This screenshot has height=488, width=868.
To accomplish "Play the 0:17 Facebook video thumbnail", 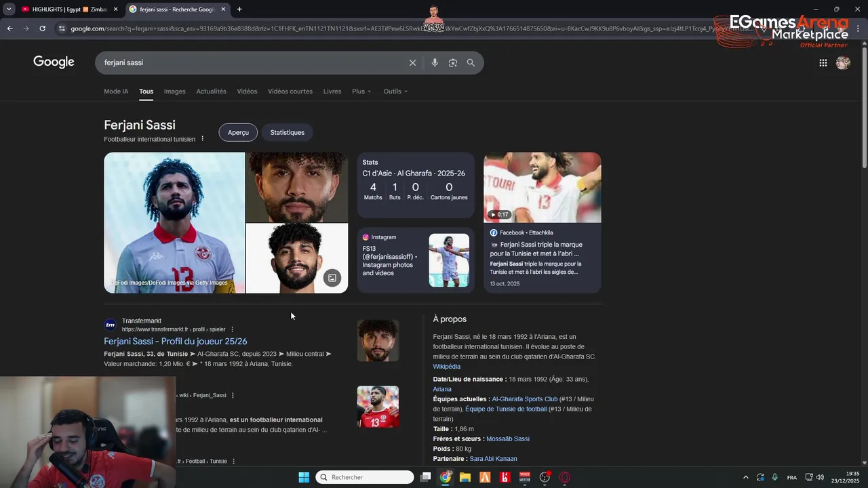I will click(542, 187).
